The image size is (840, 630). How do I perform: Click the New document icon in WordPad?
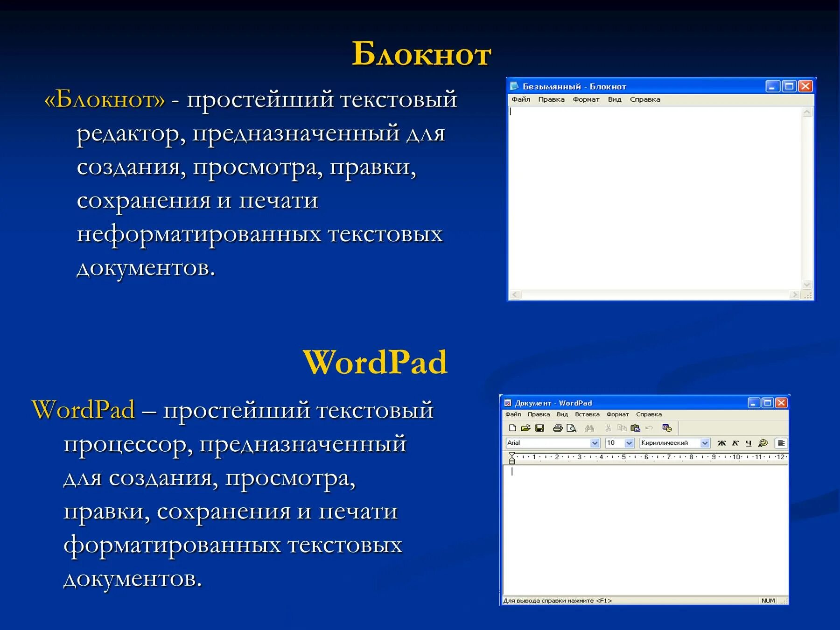coord(512,428)
